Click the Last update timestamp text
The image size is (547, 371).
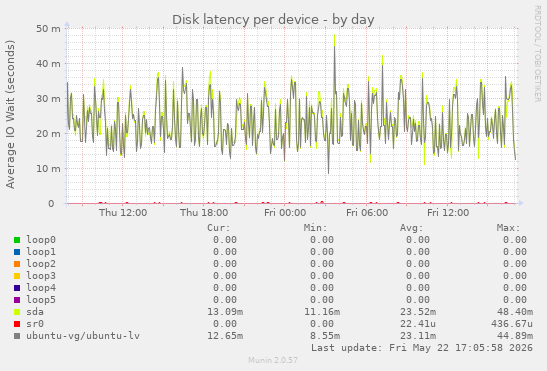(x=422, y=348)
